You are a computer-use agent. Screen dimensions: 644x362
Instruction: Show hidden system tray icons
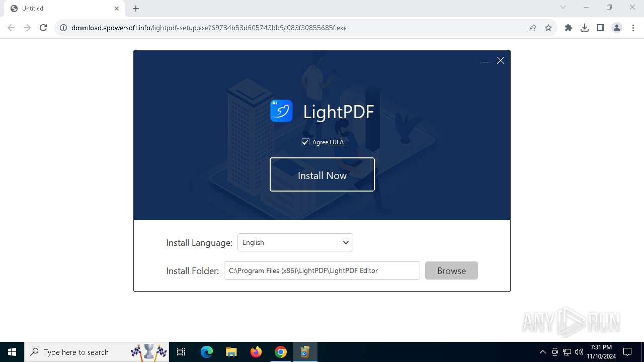(x=542, y=352)
